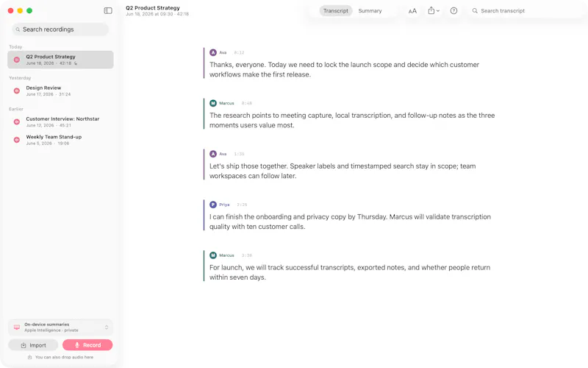Click the magnifier icon in Search transcript
588x368 pixels.
[475, 11]
